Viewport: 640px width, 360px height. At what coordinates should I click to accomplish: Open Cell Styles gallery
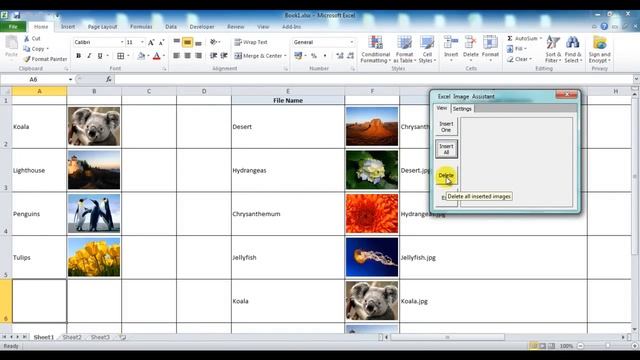pyautogui.click(x=427, y=49)
